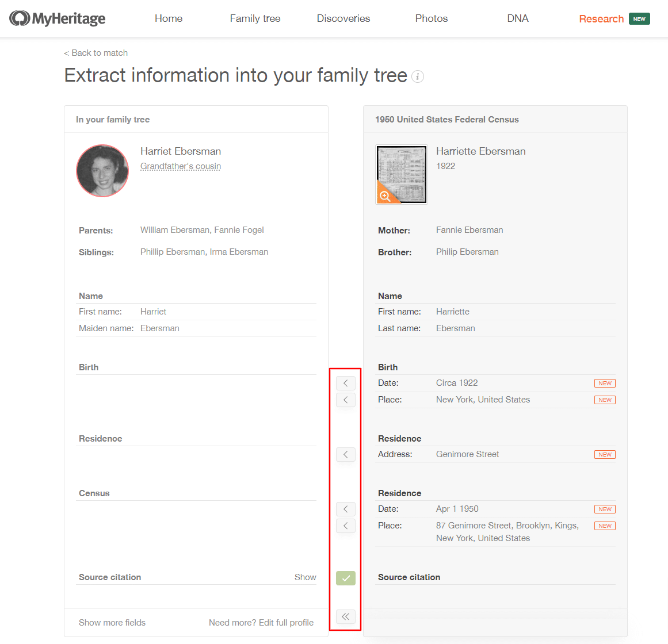Select the mother value Fannie Ebersman
This screenshot has width=668, height=644.
(469, 230)
